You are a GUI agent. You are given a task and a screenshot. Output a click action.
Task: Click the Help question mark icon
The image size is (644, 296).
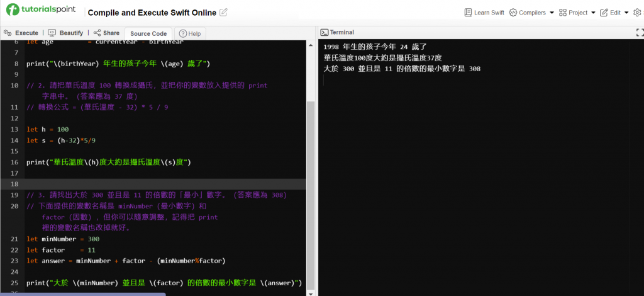183,33
